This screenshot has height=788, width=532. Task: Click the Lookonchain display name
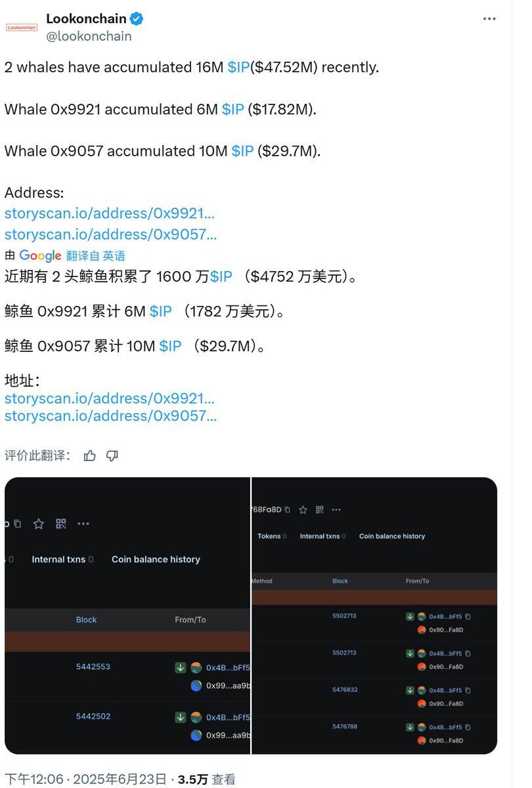tap(86, 19)
